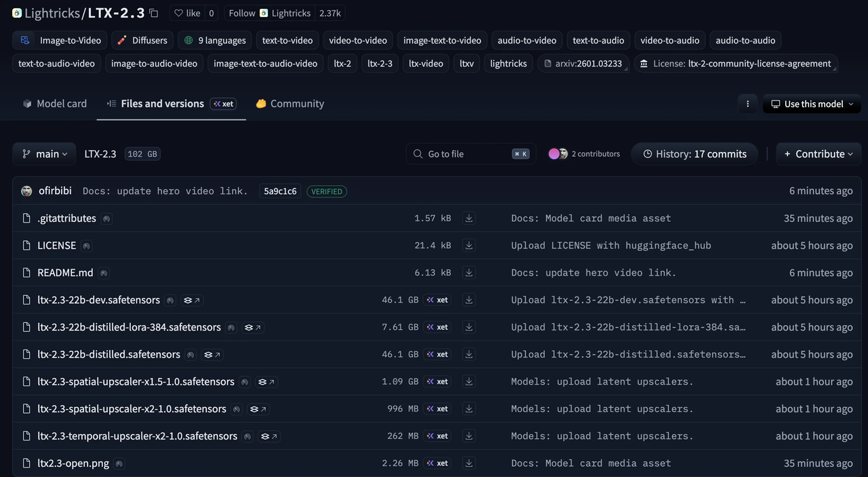Open safetensors viewer for spatial-upscaler-x1.5

tap(267, 381)
